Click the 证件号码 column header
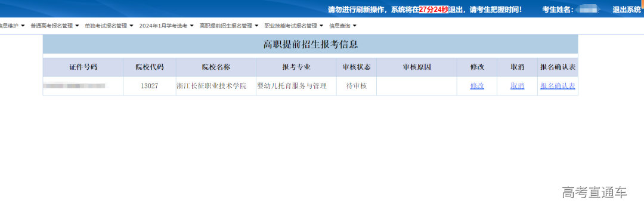The width and height of the screenshot is (644, 216). (83, 67)
